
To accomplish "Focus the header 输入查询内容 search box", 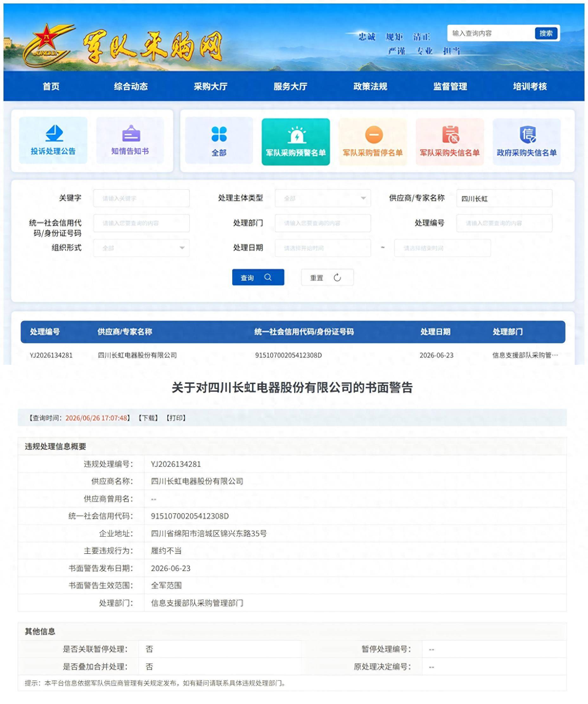I will (490, 33).
